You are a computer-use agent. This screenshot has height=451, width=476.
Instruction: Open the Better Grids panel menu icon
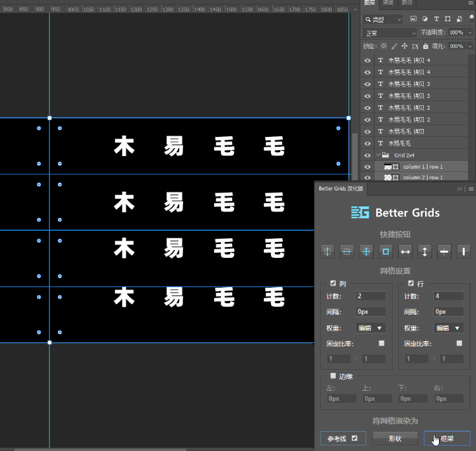(x=471, y=189)
